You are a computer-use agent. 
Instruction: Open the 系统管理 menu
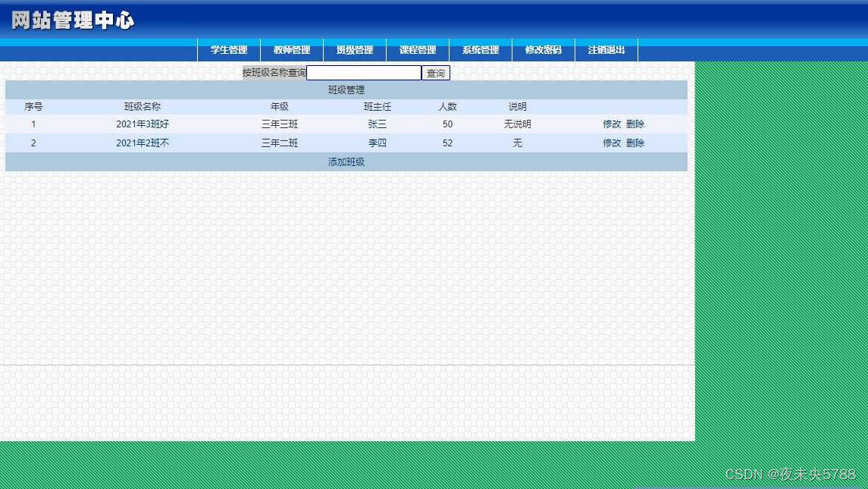481,50
